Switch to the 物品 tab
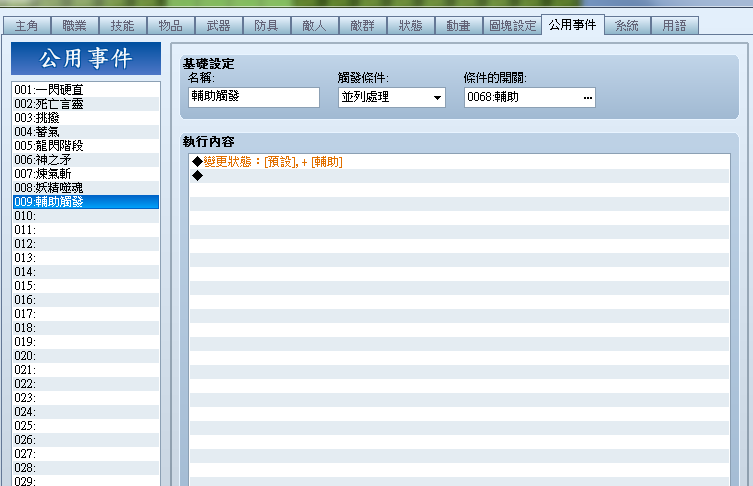The image size is (753, 486). (170, 25)
